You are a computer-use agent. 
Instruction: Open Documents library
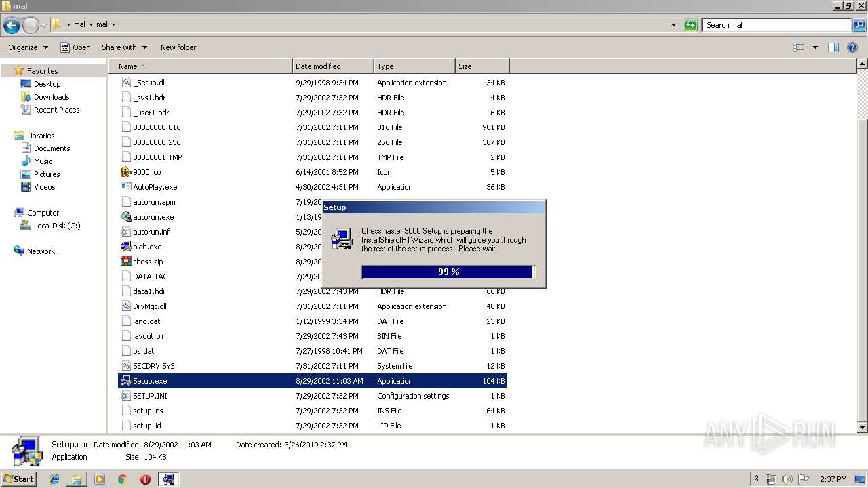pyautogui.click(x=52, y=148)
